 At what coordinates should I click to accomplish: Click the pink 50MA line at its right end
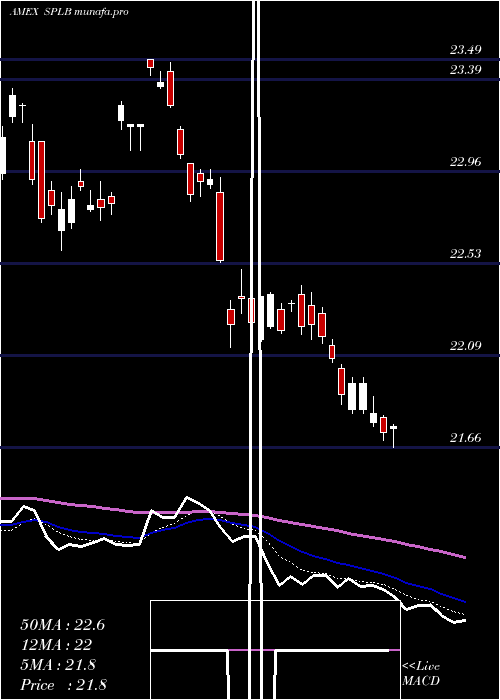click(463, 556)
